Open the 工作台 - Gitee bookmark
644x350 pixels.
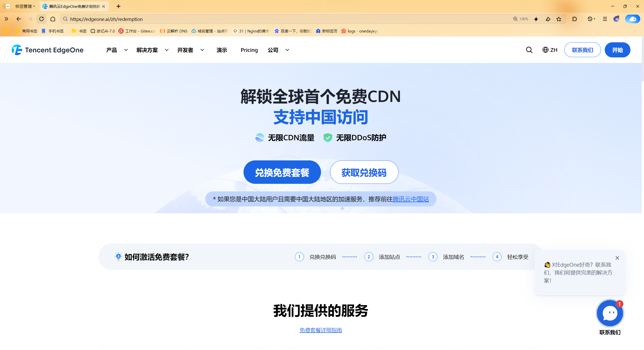click(x=137, y=31)
